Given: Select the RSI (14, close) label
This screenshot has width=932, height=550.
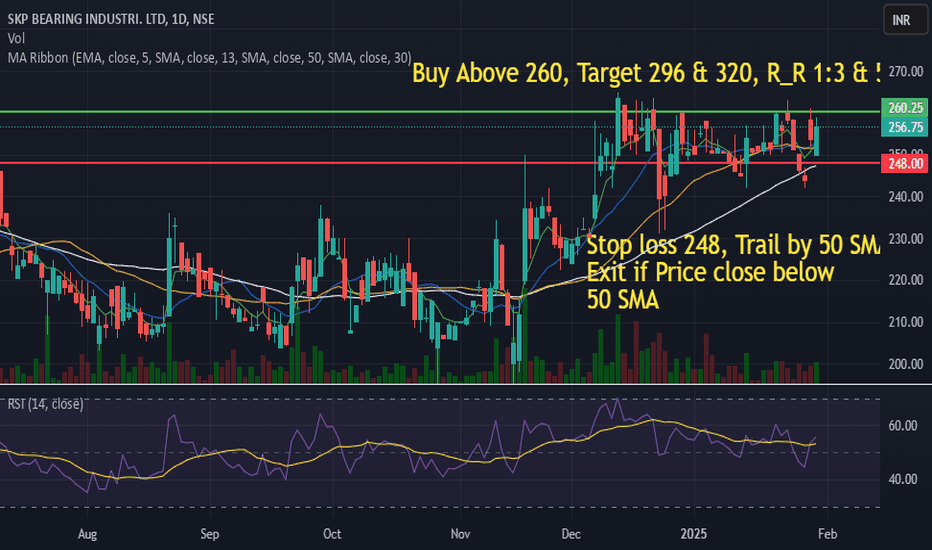Looking at the screenshot, I should click(45, 404).
